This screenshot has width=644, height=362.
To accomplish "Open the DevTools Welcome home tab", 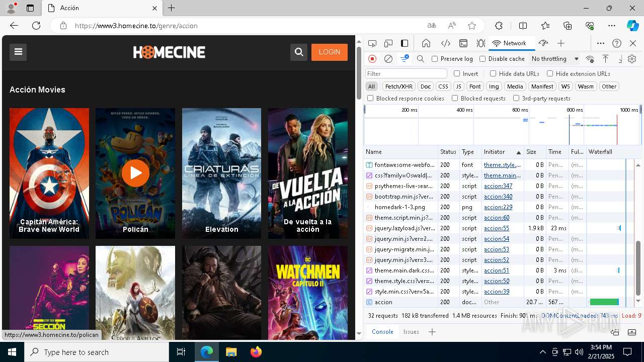I will 426,43.
